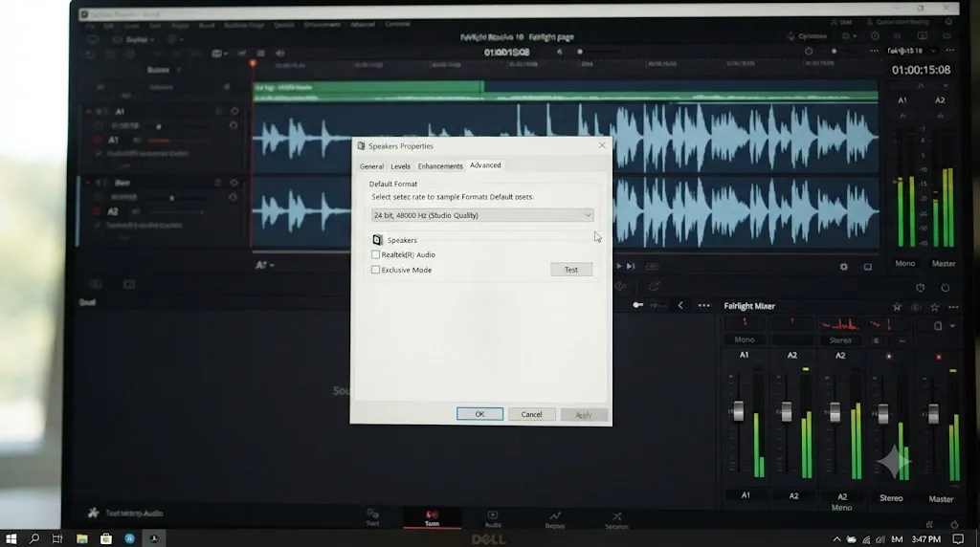Click the Test button
The width and height of the screenshot is (980, 547).
click(571, 270)
